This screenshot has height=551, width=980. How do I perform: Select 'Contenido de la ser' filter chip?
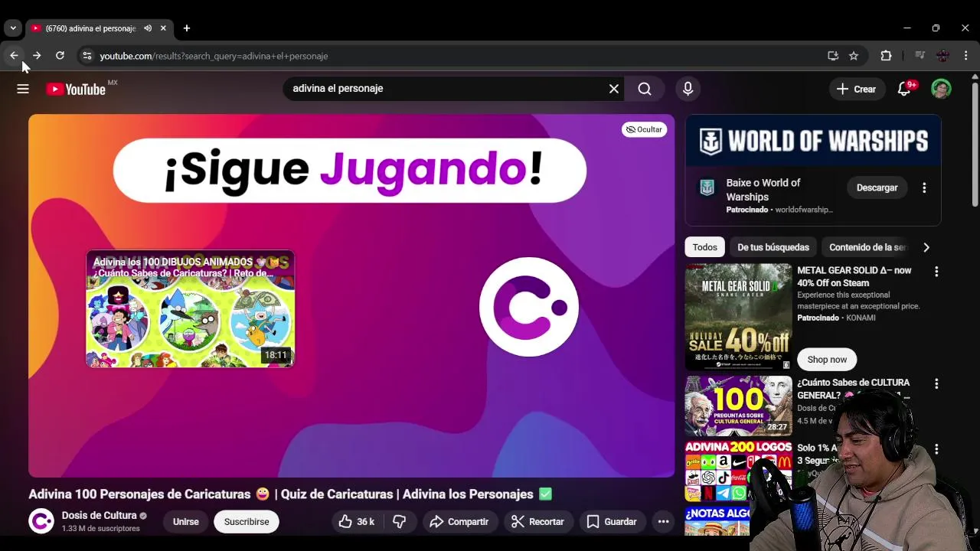(867, 247)
